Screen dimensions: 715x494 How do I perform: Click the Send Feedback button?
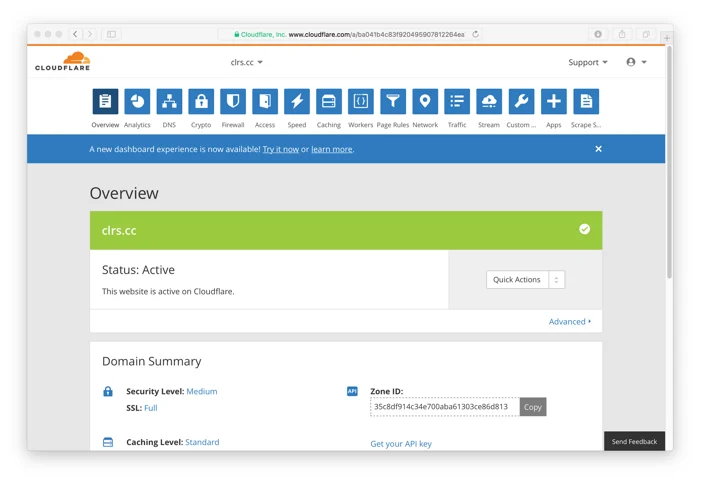(634, 441)
